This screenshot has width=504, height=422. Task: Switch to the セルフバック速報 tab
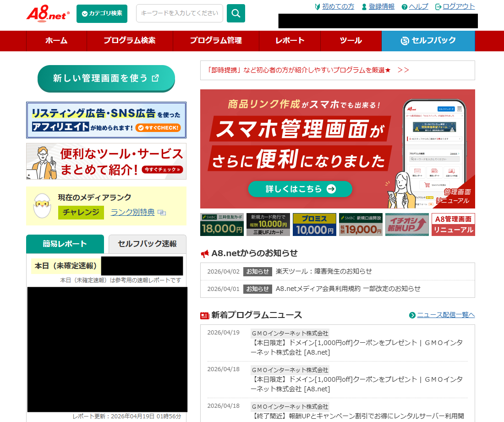[147, 244]
